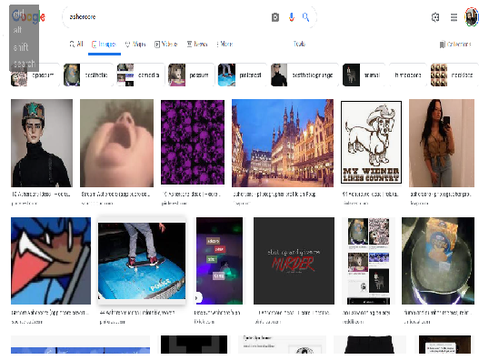Switch to the All results tab

[x=76, y=44]
